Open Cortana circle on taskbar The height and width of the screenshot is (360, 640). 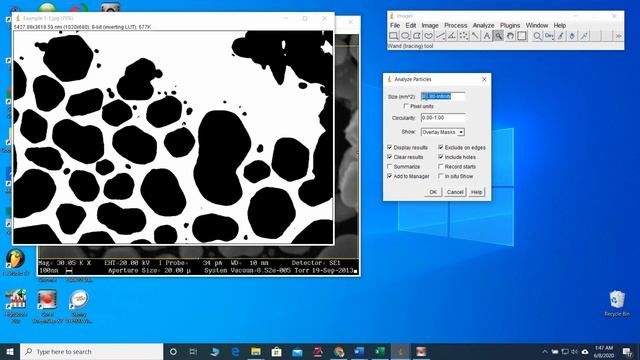pos(173,351)
